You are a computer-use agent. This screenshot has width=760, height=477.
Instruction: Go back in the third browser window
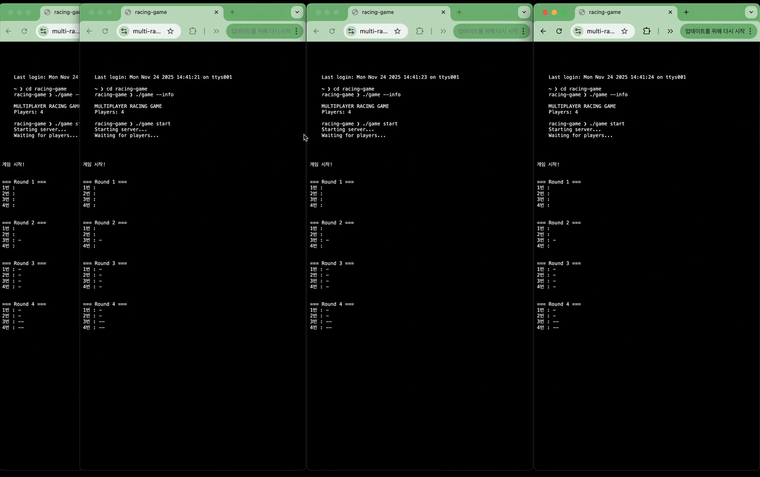(x=317, y=31)
